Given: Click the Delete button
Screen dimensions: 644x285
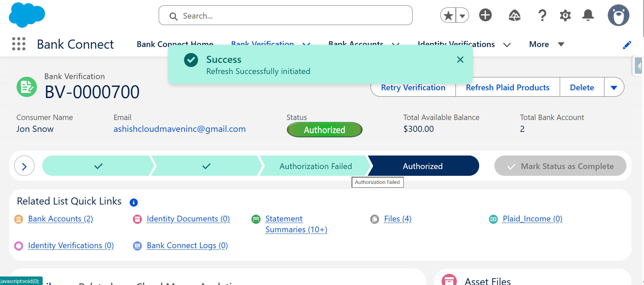Looking at the screenshot, I should click(x=582, y=87).
